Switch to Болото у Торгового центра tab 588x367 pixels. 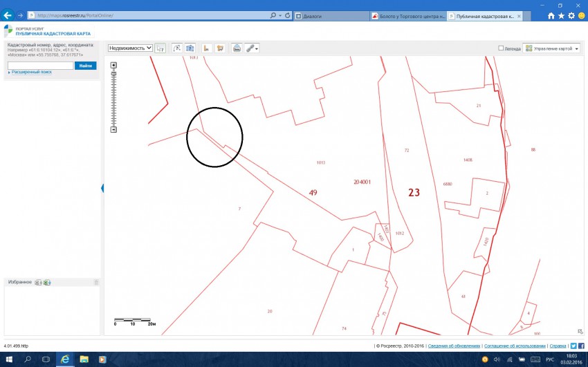coord(407,15)
